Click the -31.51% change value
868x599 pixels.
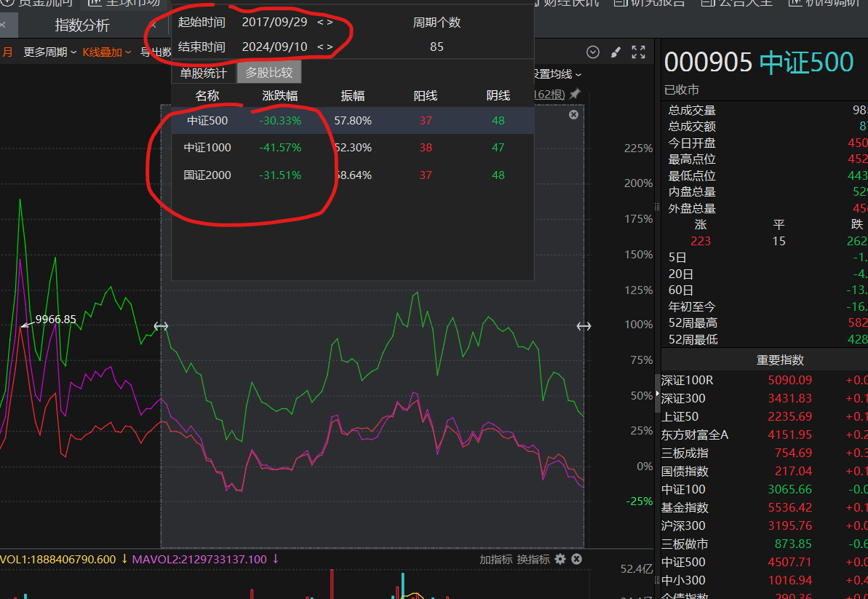[280, 175]
